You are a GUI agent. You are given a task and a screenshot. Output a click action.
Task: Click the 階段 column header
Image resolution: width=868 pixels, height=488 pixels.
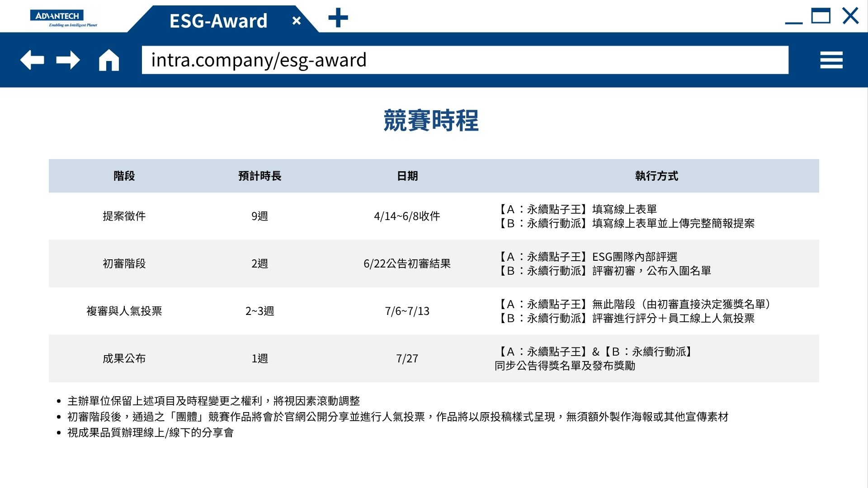tap(124, 176)
